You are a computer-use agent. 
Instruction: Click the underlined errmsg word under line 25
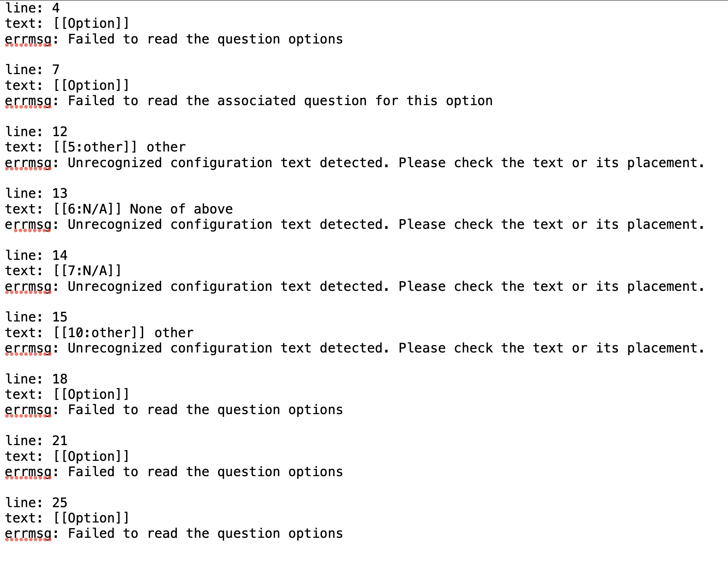[28, 534]
